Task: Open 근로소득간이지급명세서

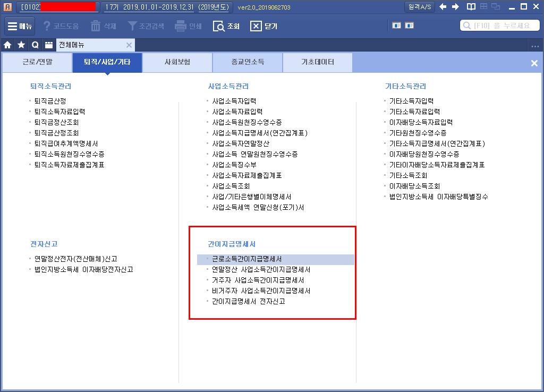Action: (x=276, y=259)
